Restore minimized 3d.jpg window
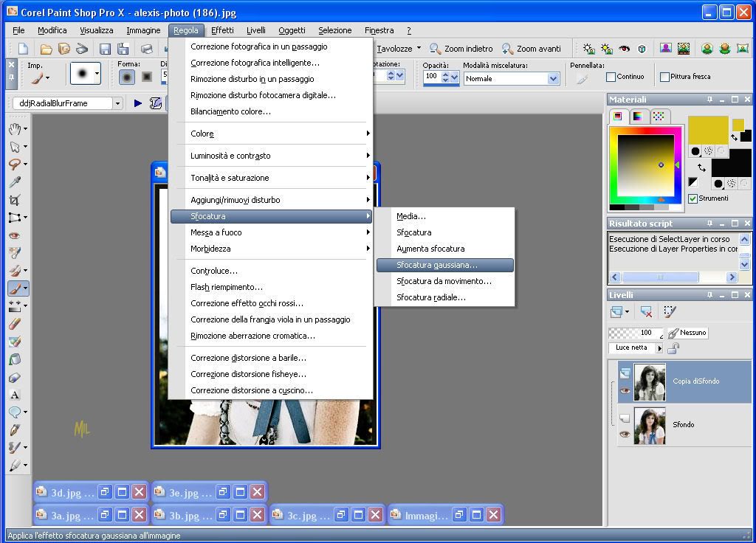Screen dimensions: 756x543 [x=104, y=492]
